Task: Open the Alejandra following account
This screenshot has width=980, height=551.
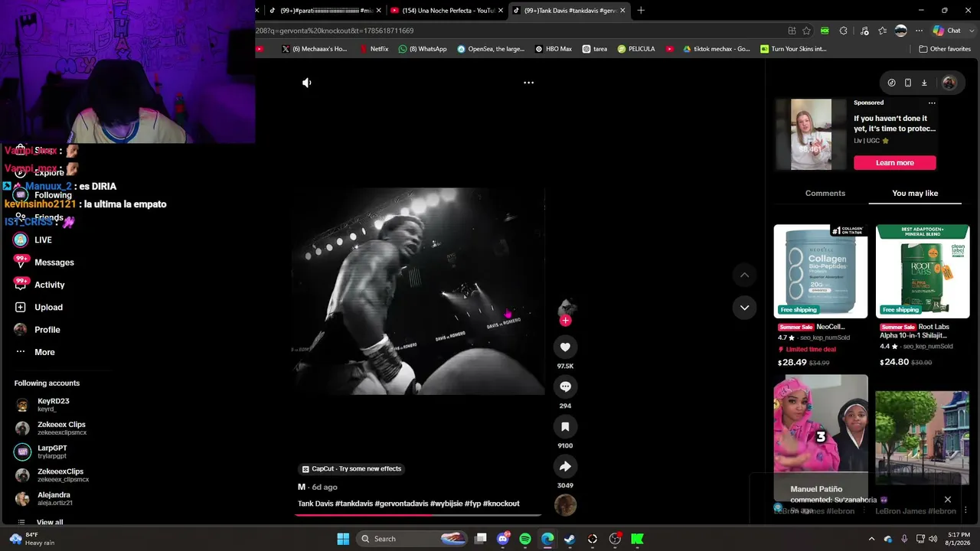Action: point(54,499)
